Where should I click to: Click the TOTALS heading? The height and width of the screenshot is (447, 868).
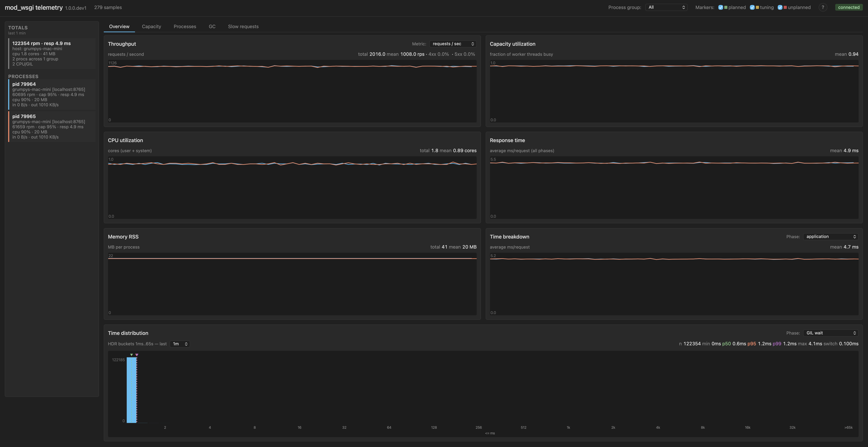click(18, 28)
